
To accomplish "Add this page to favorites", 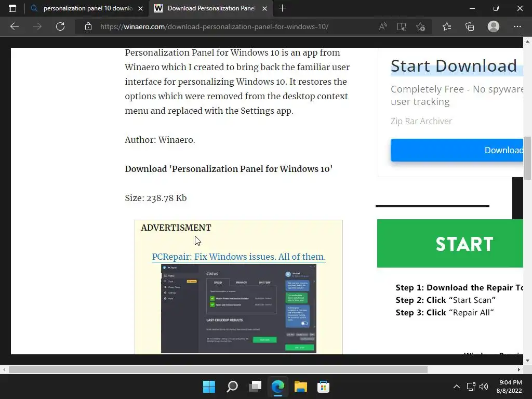I will [x=421, y=26].
